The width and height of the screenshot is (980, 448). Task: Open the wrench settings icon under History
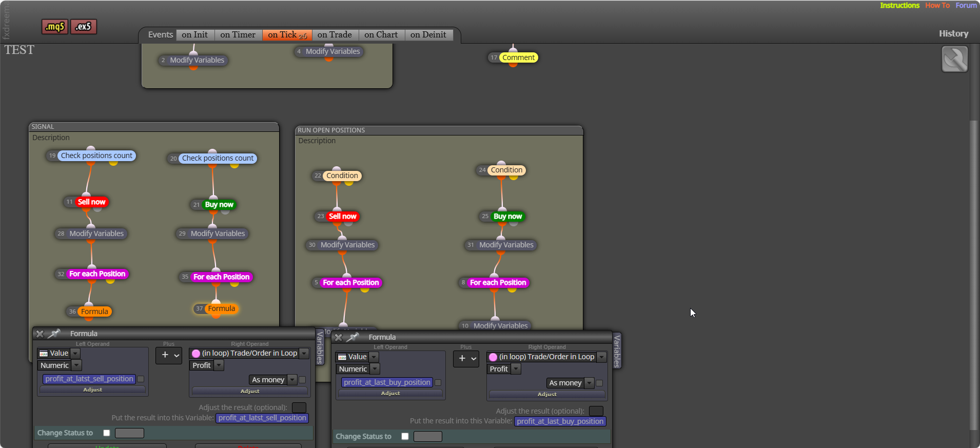[x=954, y=59]
